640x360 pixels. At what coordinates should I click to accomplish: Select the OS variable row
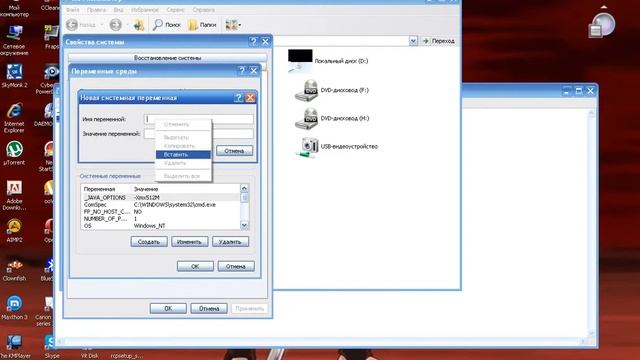point(160,226)
